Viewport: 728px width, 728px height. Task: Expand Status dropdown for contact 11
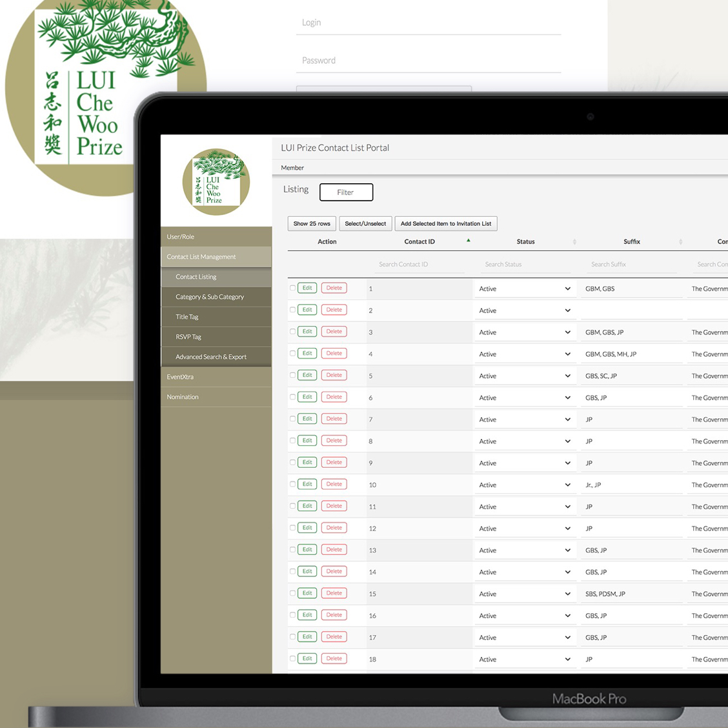[x=525, y=507]
